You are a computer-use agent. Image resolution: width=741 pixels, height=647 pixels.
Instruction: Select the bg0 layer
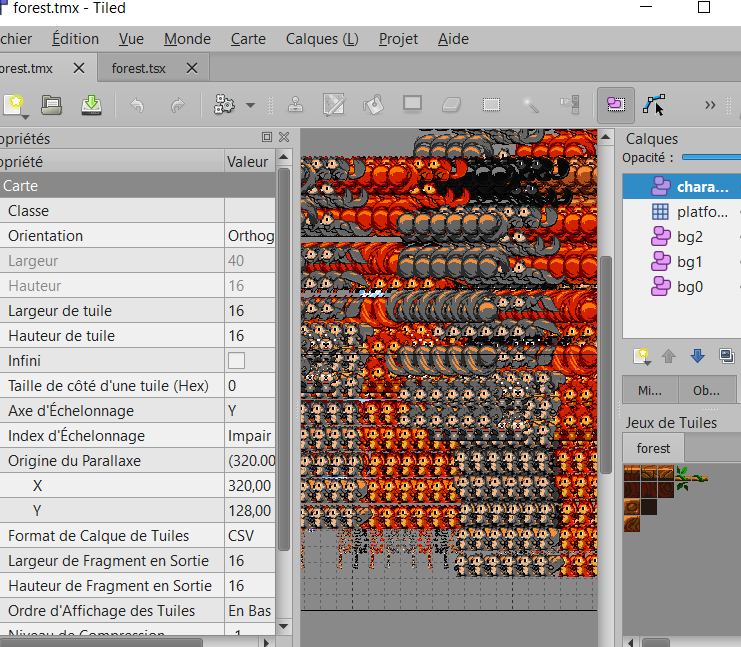(681, 287)
